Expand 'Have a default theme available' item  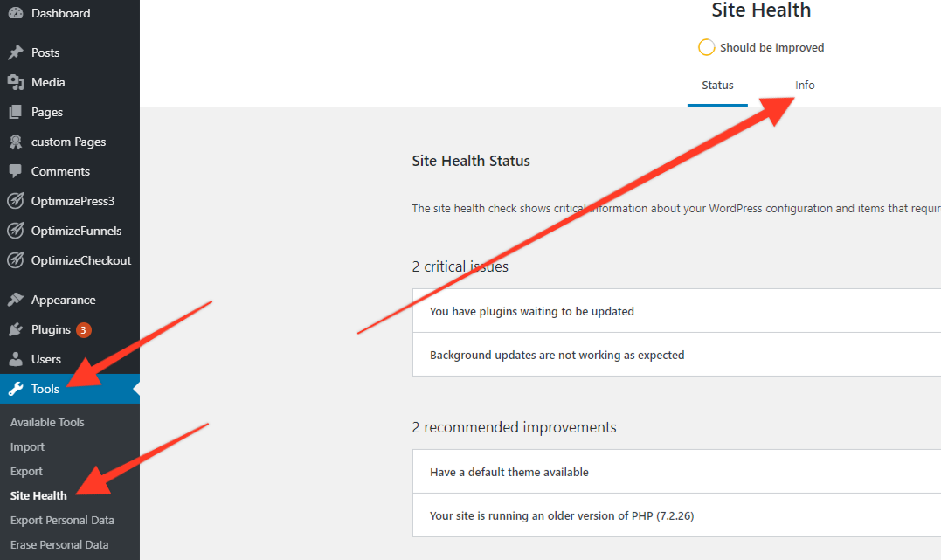click(676, 472)
